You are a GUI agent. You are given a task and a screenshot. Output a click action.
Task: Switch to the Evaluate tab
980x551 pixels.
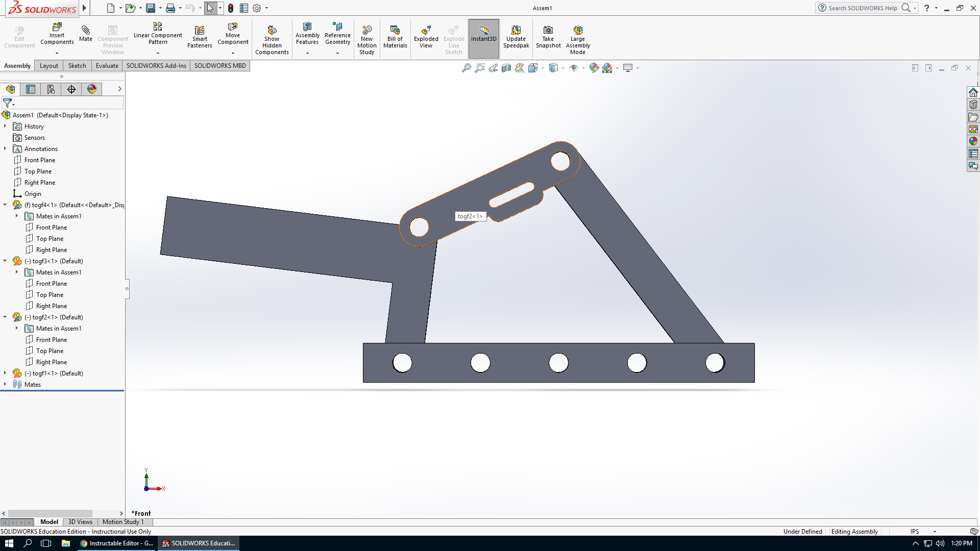(x=107, y=65)
